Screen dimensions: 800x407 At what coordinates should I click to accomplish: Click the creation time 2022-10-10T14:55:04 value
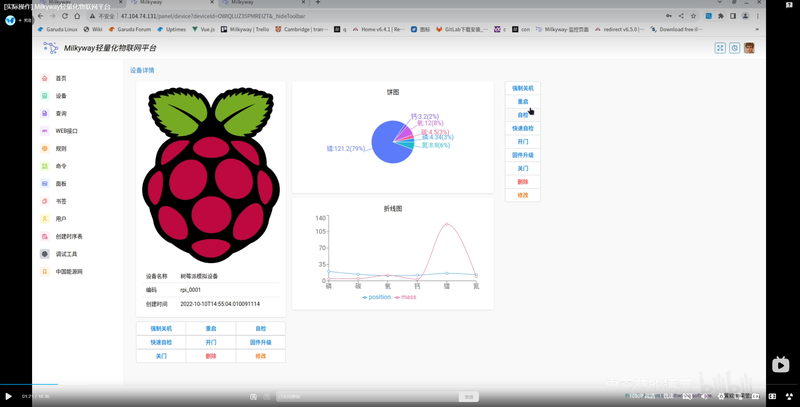pyautogui.click(x=220, y=304)
